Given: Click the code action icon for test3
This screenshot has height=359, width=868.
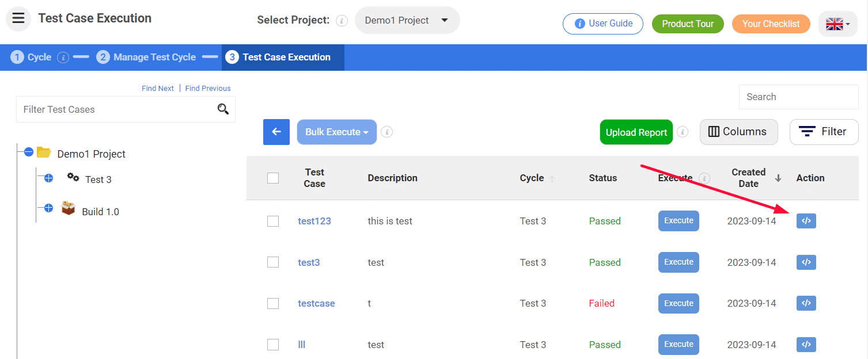Looking at the screenshot, I should tap(806, 262).
